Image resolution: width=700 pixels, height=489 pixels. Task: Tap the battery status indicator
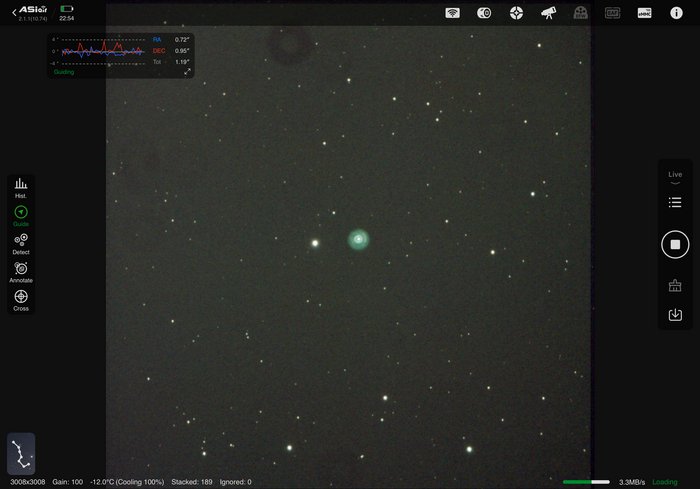67,8
